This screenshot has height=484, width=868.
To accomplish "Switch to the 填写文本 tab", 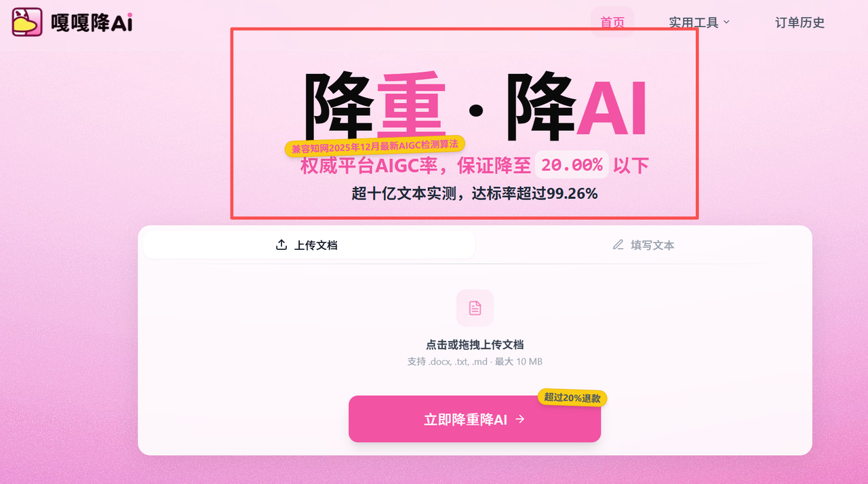I will coord(643,245).
